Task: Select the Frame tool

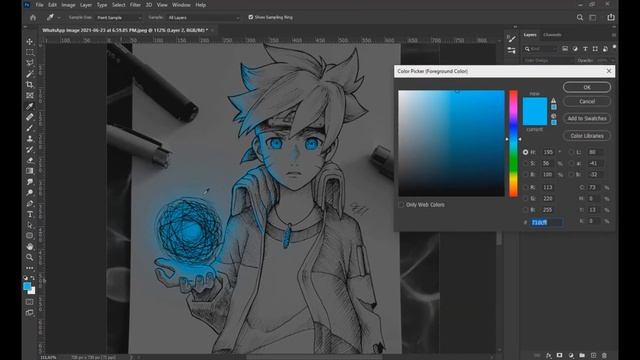Action: [x=30, y=95]
